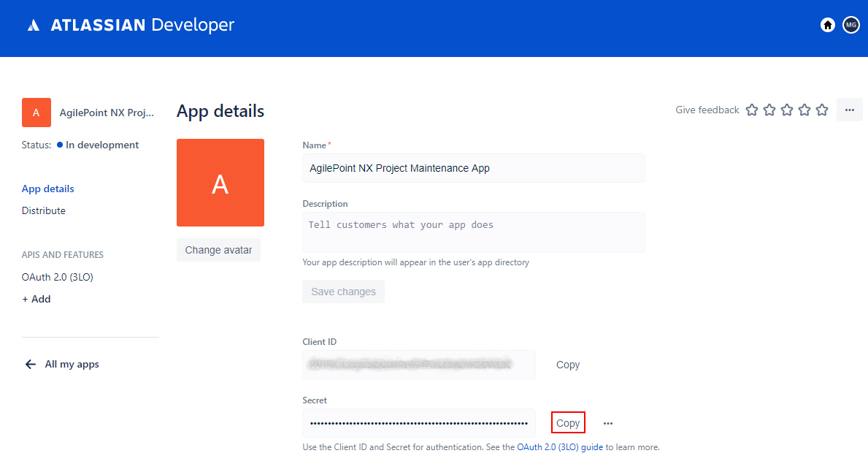This screenshot has width=868, height=464.
Task: Open the OAuth 2.0 (3LO) guide link
Action: [x=560, y=446]
